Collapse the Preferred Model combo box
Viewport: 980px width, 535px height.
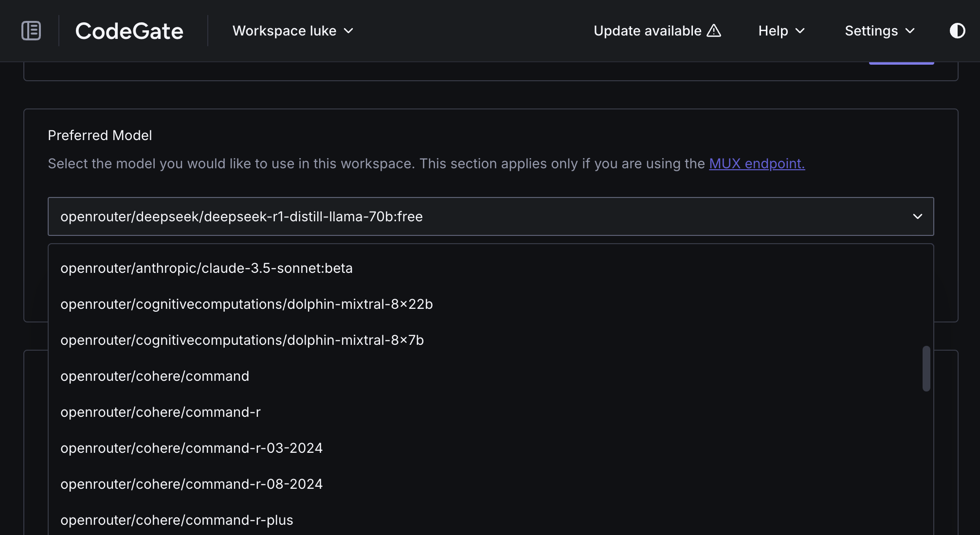coord(490,216)
